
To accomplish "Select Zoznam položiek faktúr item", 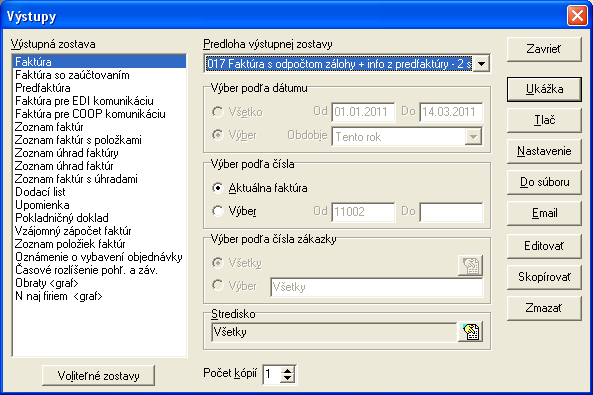I will tap(100, 244).
